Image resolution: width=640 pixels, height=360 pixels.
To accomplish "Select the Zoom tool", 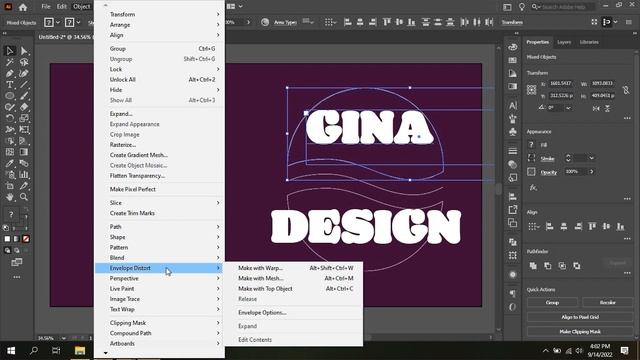I will click(24, 197).
